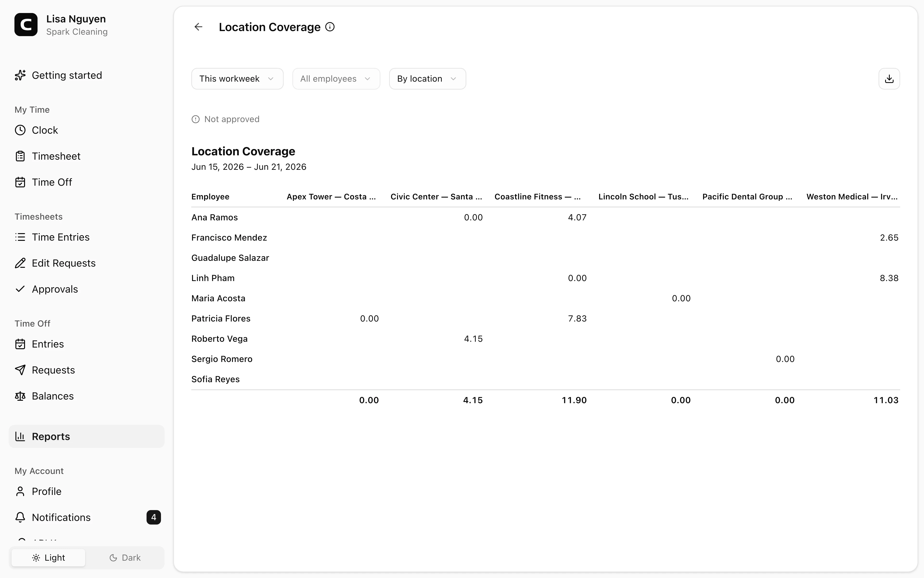Open Notifications page
924x578 pixels.
[x=87, y=517]
